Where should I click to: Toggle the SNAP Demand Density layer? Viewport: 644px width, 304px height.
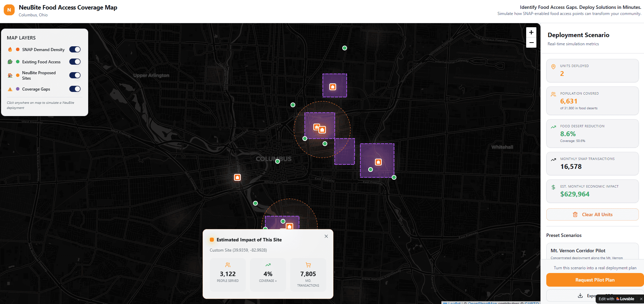pos(75,49)
